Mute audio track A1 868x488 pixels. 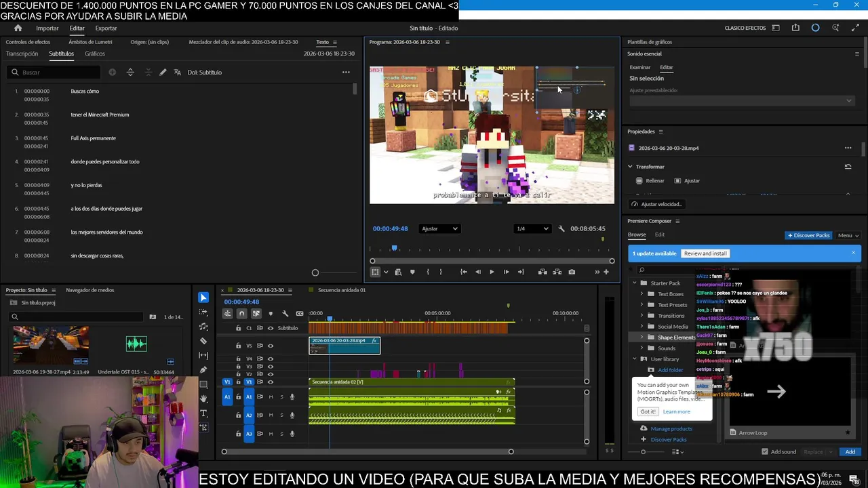(x=271, y=397)
